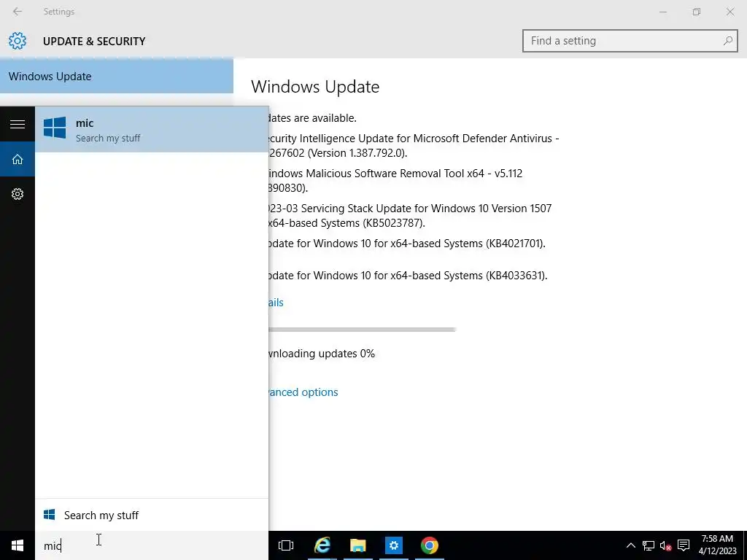Select the "mic" Search my stuff result
Viewport: 747px width, 560px height.
(152, 130)
